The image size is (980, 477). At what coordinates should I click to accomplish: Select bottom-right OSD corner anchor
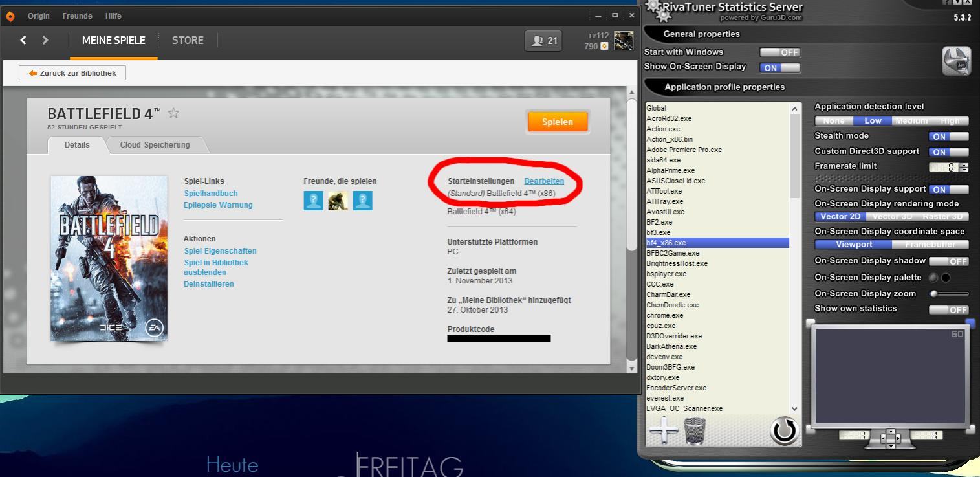[970, 428]
